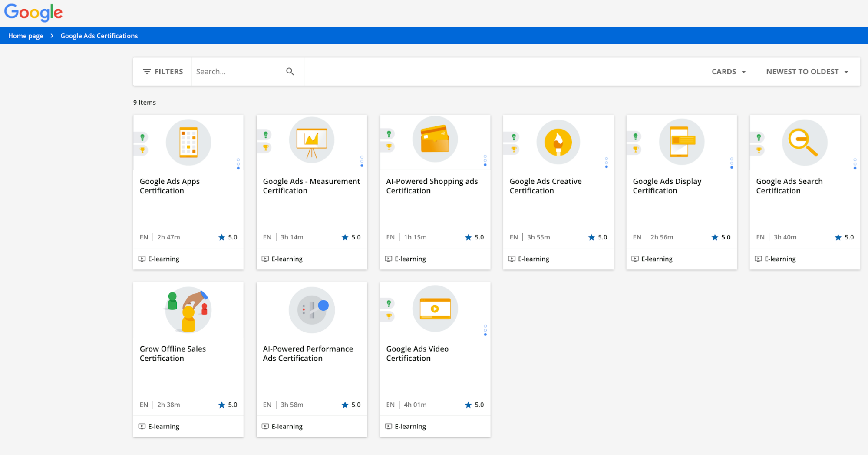Click the Google logo
868x455 pixels.
pos(33,13)
